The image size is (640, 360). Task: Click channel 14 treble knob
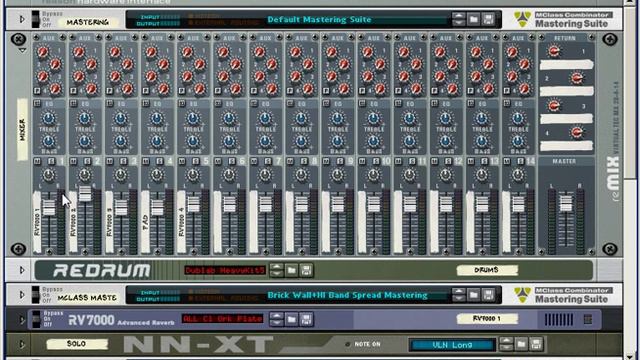518,119
